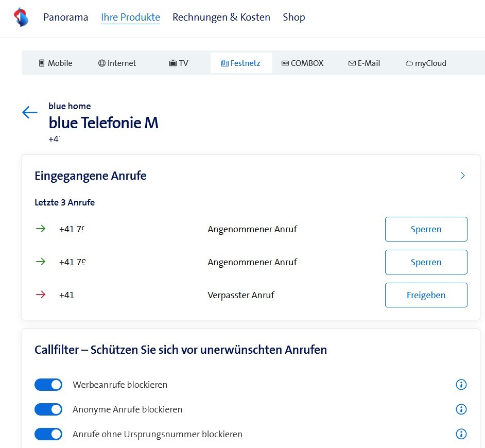Go to the E-Mail tab
The width and height of the screenshot is (485, 448).
(364, 63)
